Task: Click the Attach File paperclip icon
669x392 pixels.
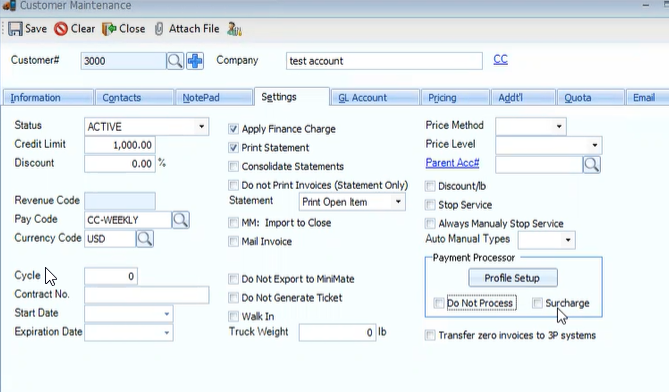Action: click(x=159, y=29)
